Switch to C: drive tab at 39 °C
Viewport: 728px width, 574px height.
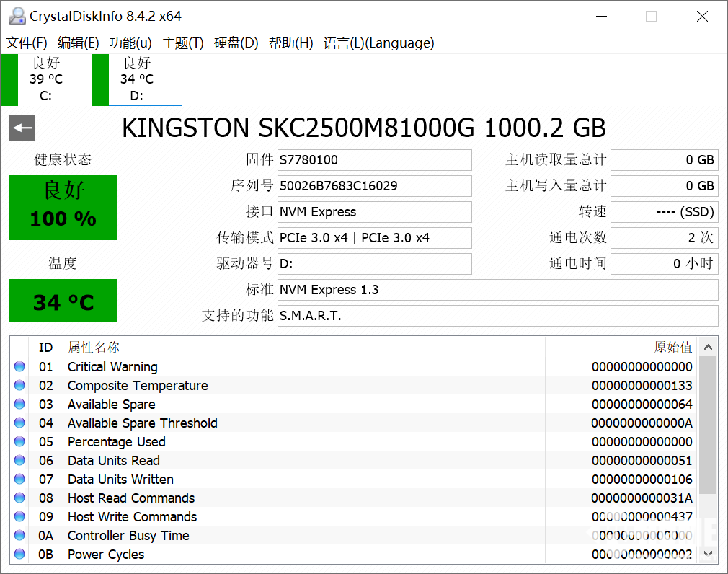tap(46, 79)
